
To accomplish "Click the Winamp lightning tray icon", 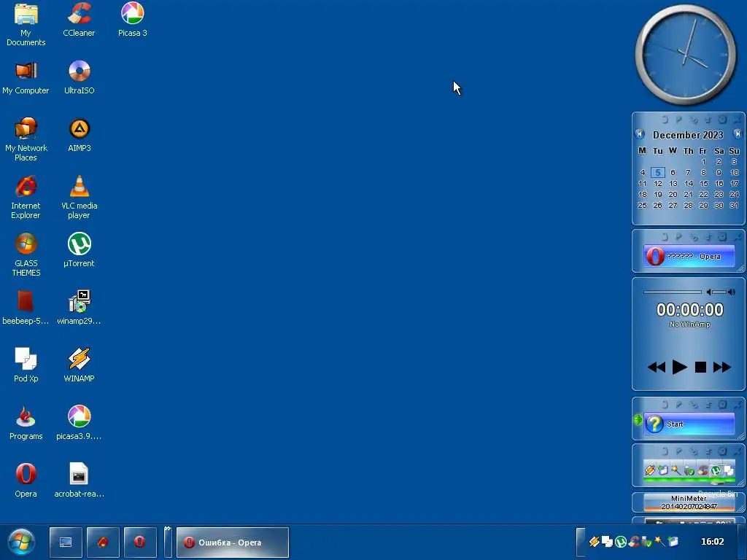I will point(594,542).
